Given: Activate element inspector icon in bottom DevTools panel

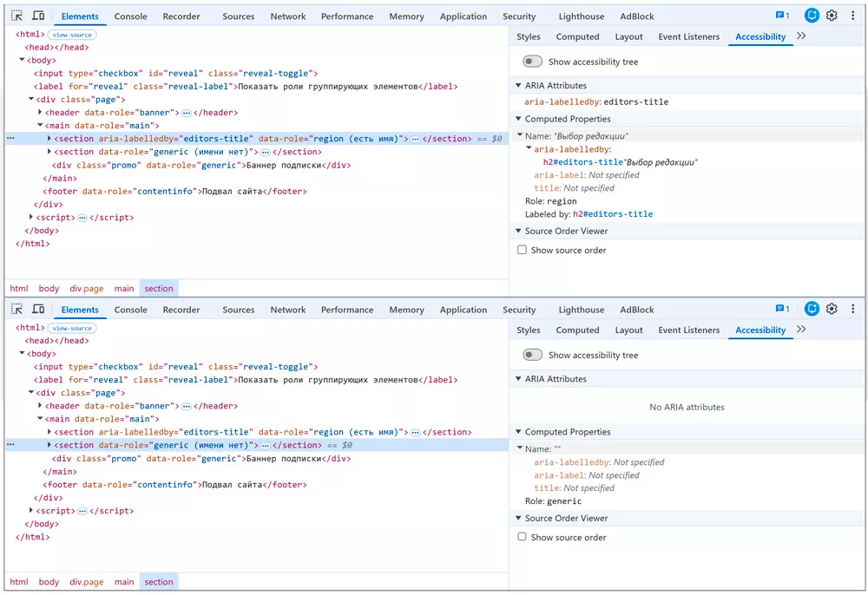Looking at the screenshot, I should pyautogui.click(x=17, y=309).
